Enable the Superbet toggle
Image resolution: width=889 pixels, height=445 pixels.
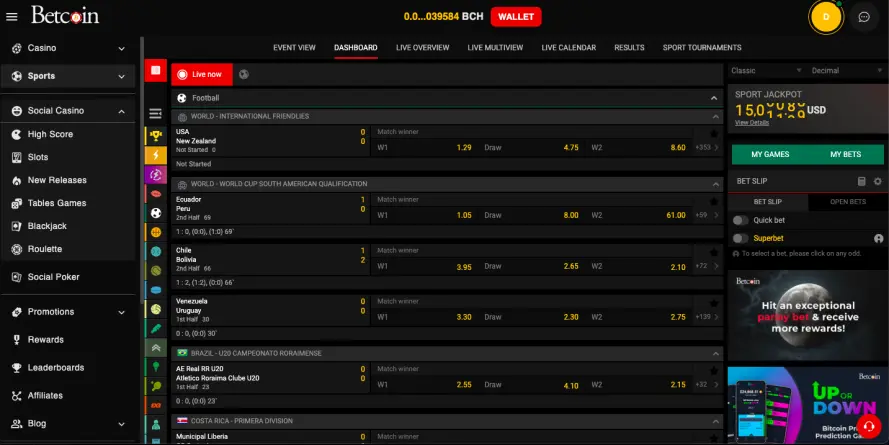740,239
